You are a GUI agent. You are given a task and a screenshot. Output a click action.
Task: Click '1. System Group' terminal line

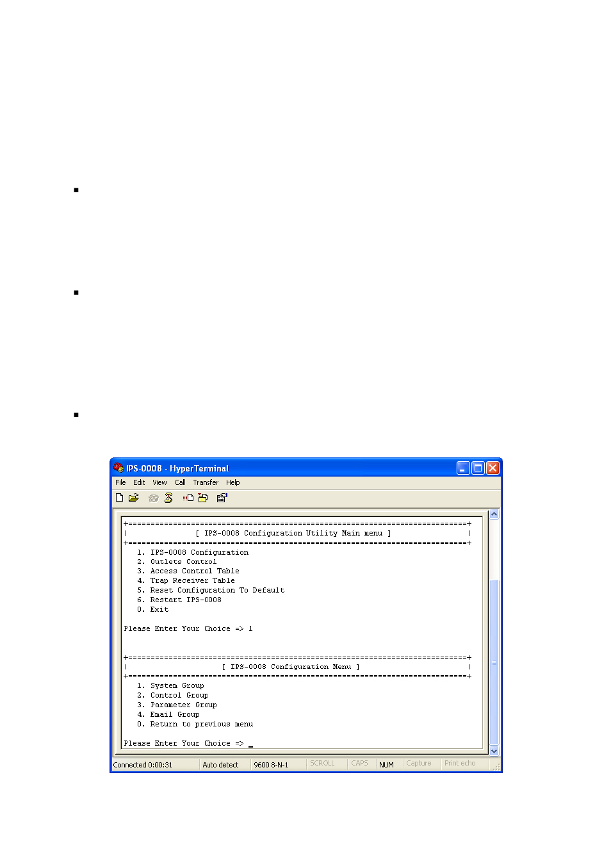170,686
